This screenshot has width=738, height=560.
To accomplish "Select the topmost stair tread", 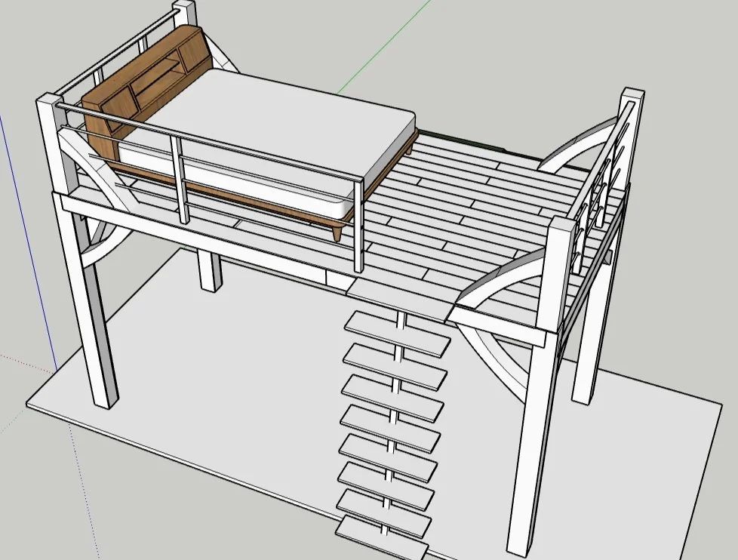I will (398, 333).
